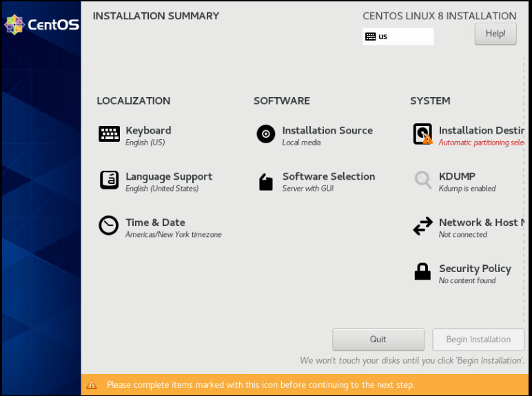532x396 pixels.
Task: Open Network & Host Name label
Action: pyautogui.click(x=482, y=222)
